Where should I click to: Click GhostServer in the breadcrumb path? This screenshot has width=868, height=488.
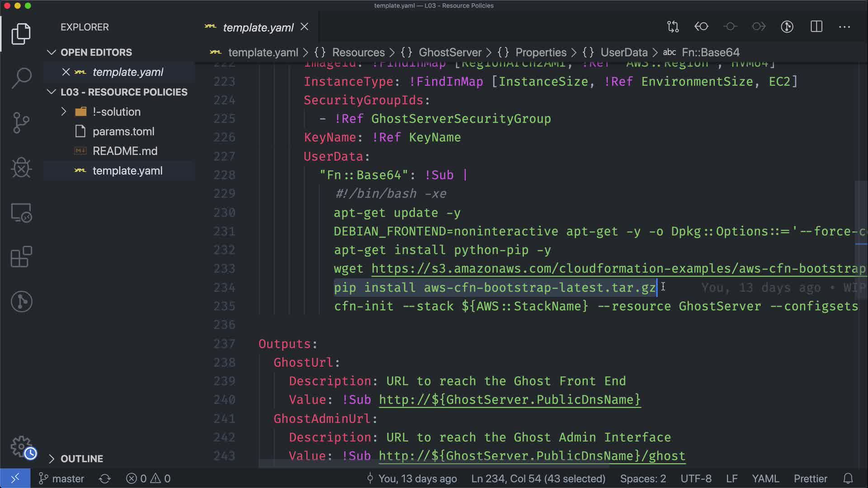pos(450,52)
